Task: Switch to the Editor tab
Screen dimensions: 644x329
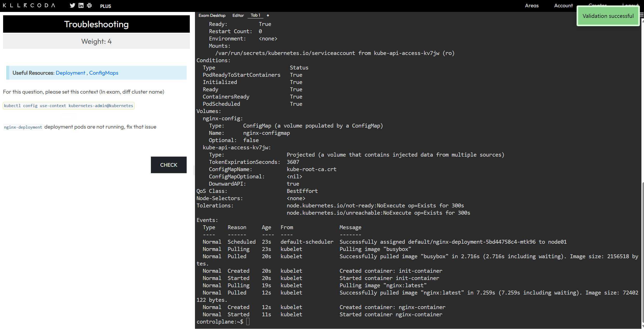Action: coord(238,16)
